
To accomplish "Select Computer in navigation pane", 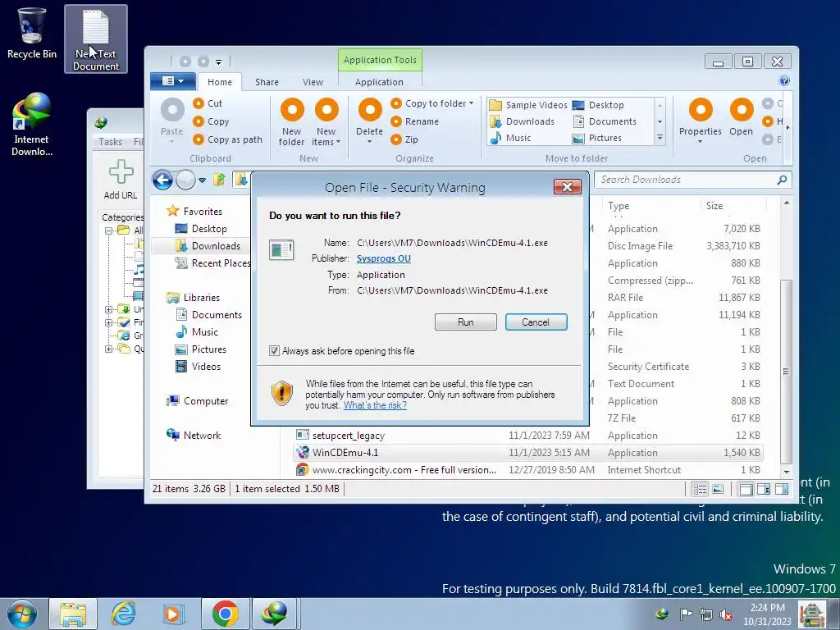I will [x=197, y=400].
